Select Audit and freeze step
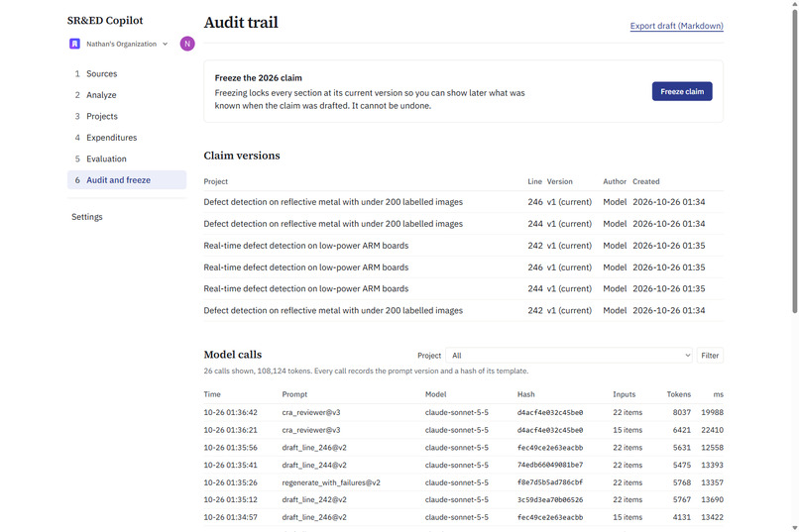 click(127, 180)
